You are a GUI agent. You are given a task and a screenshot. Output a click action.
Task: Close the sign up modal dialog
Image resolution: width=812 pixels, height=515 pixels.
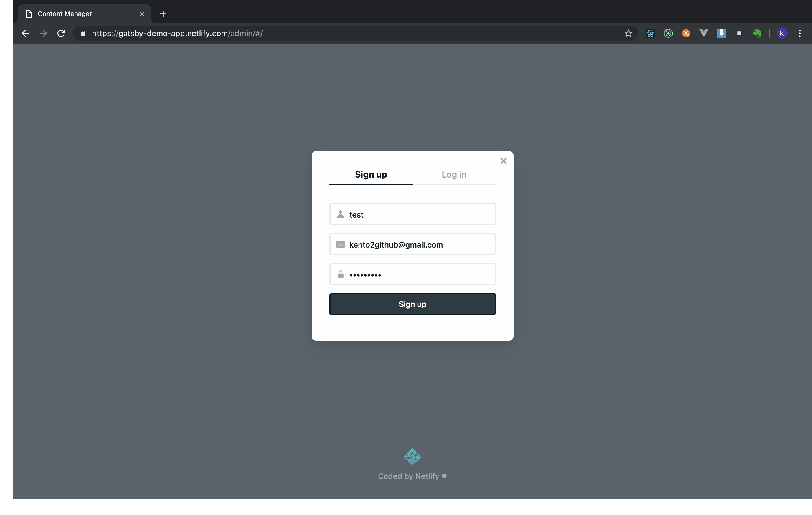pyautogui.click(x=503, y=161)
